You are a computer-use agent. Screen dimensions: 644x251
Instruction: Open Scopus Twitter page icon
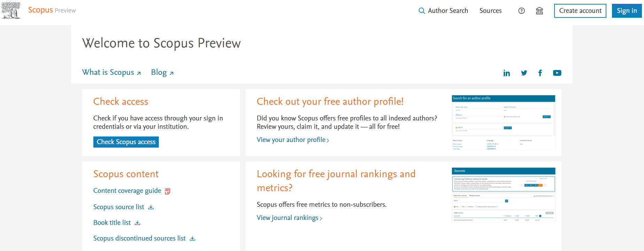[524, 73]
